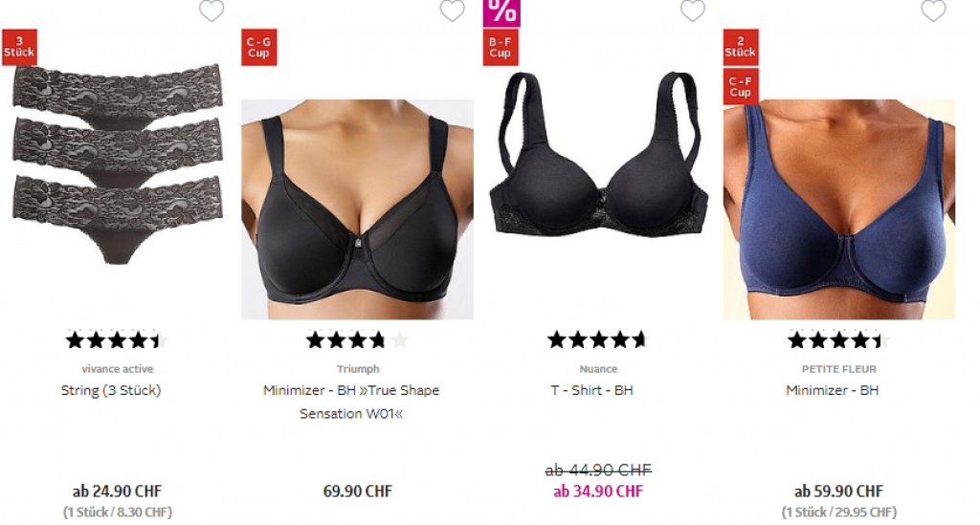
Task: Click the C-F Cup badge
Action: tap(741, 86)
